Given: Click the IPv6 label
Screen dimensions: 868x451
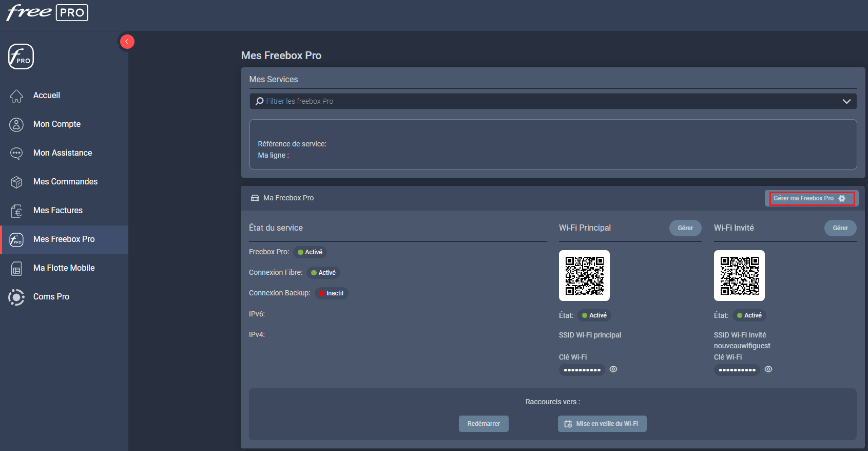Looking at the screenshot, I should coord(257,314).
